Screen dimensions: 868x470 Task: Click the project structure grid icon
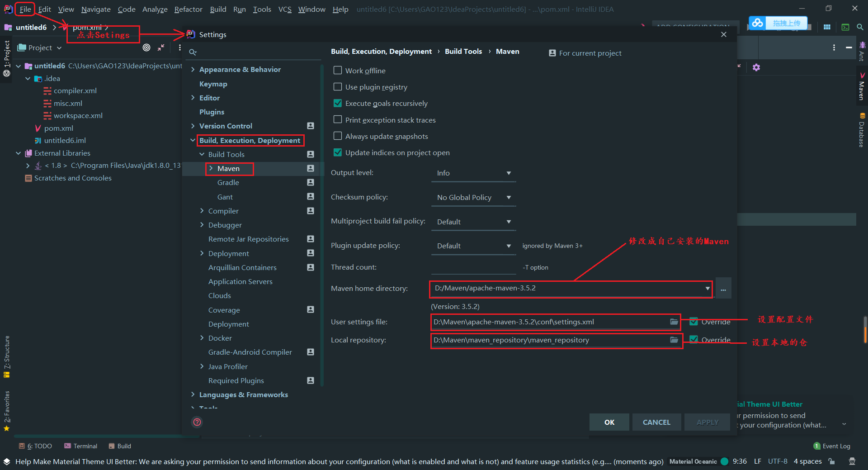[827, 27]
